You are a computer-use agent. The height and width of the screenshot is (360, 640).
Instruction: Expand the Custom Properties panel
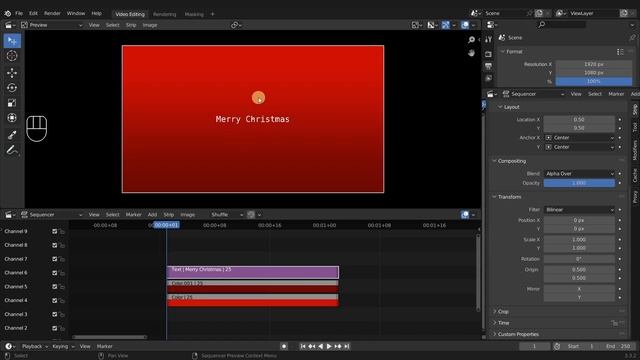tap(518, 334)
